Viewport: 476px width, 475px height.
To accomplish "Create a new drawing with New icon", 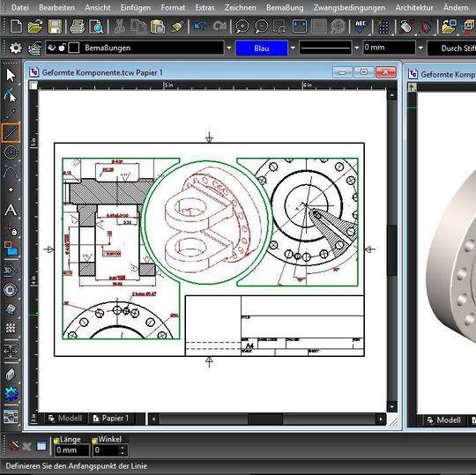I will 16,26.
